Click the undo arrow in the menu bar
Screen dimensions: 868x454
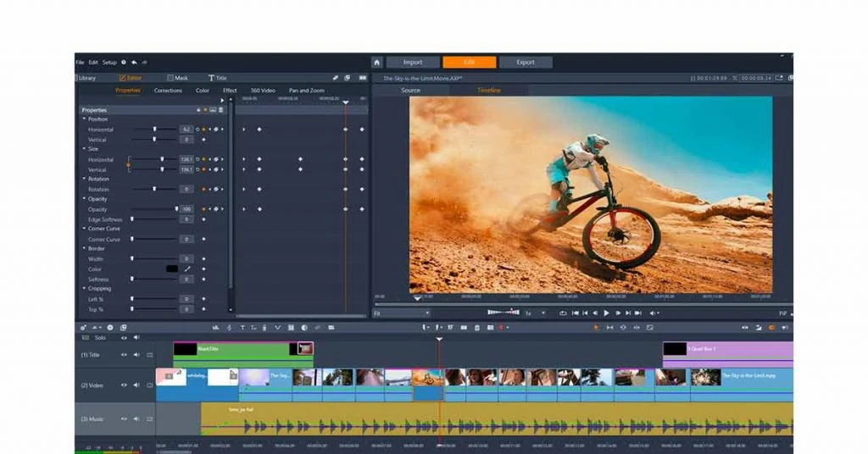[x=134, y=62]
